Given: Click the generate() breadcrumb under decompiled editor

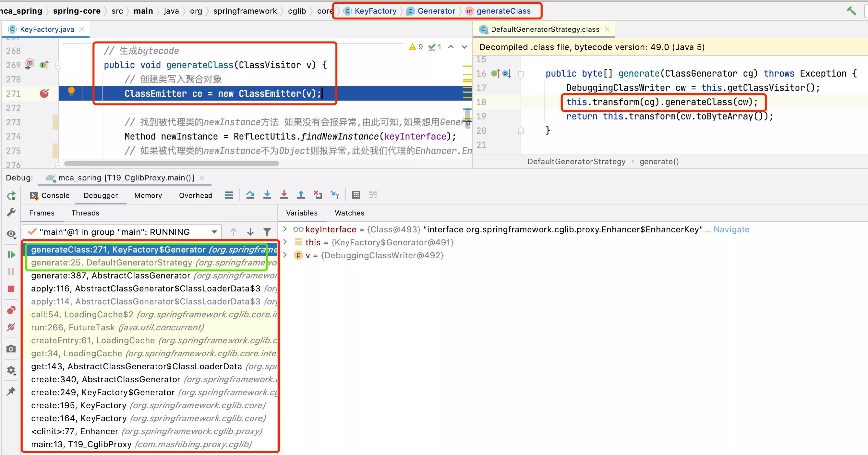Looking at the screenshot, I should (659, 161).
